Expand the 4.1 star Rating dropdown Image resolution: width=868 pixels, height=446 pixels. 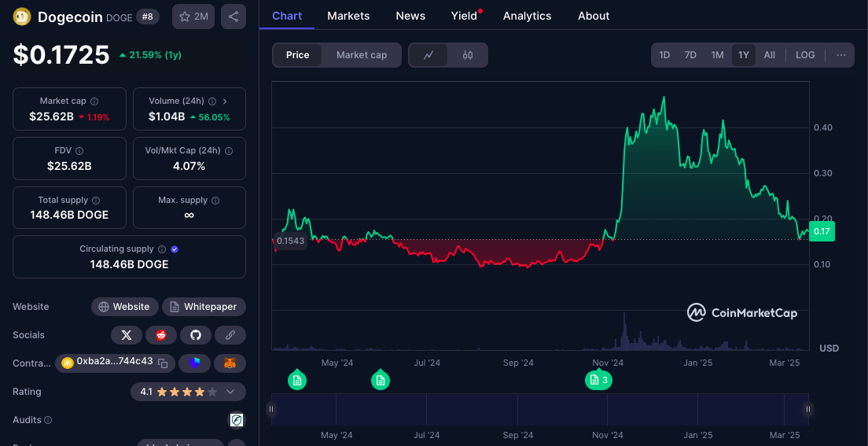pyautogui.click(x=230, y=392)
